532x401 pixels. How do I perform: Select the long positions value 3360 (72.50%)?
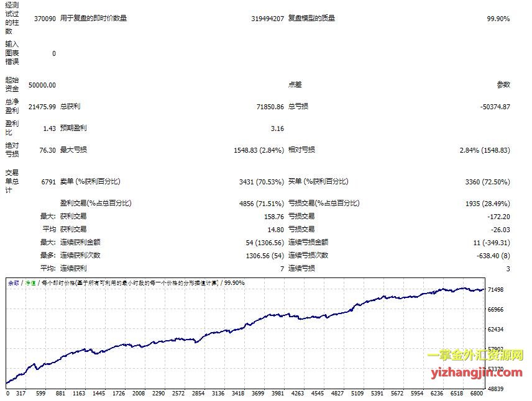tap(487, 182)
